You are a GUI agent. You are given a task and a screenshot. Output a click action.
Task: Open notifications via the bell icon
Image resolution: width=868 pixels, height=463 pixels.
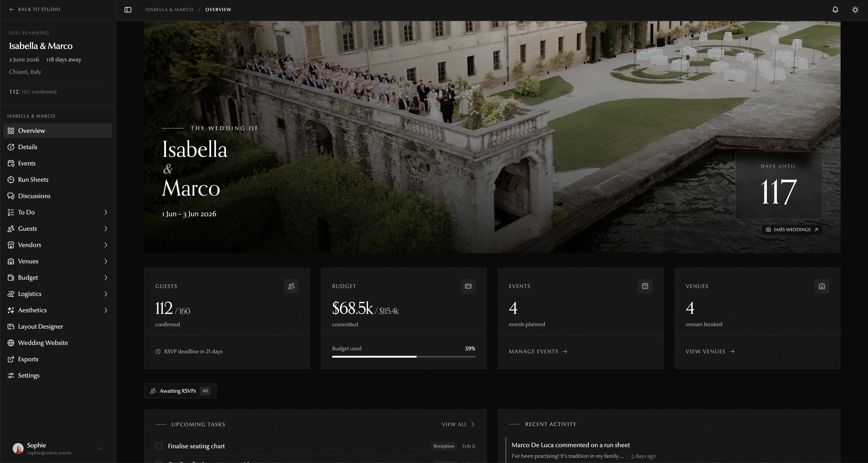(835, 10)
